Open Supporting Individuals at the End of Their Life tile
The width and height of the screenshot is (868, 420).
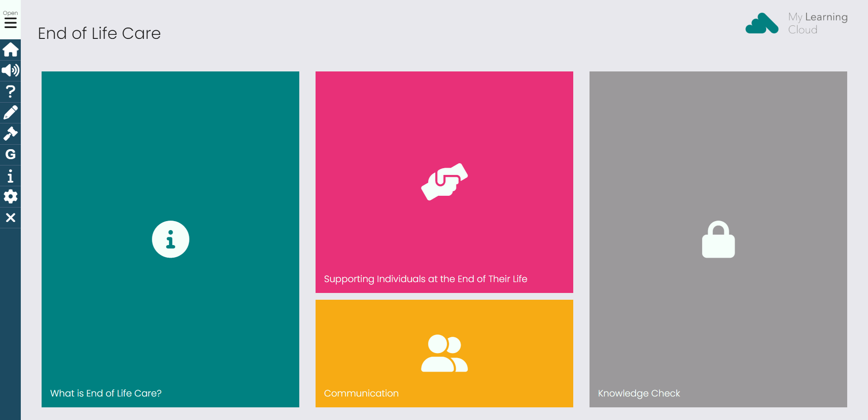444,182
